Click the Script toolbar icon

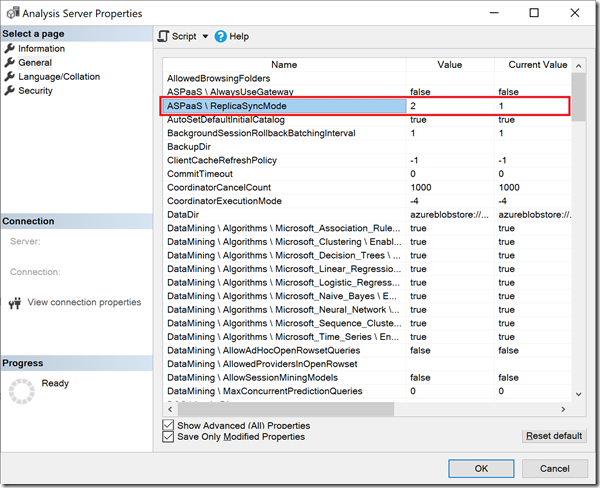pyautogui.click(x=163, y=36)
